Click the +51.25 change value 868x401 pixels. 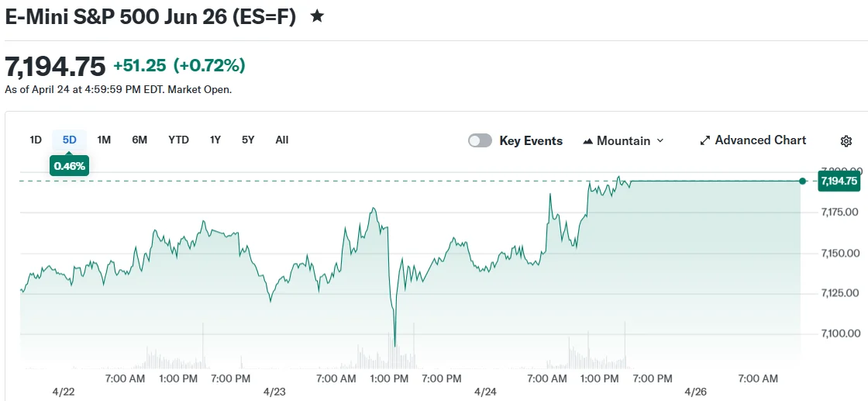139,66
